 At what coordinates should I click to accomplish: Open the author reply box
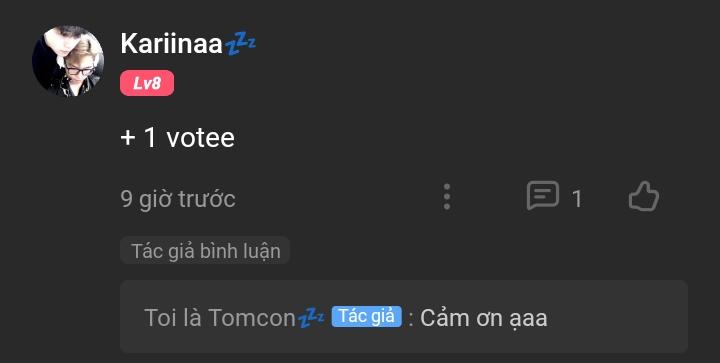404,317
